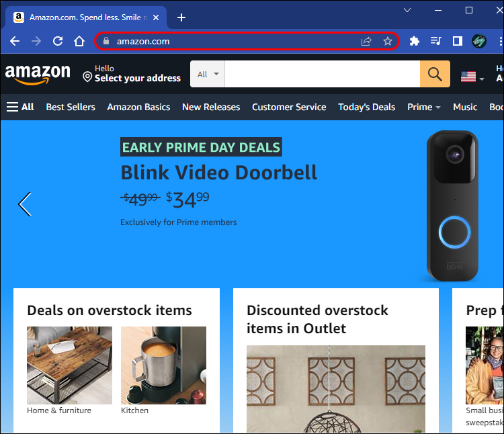Go to browser home page icon
504x434 pixels.
click(79, 41)
